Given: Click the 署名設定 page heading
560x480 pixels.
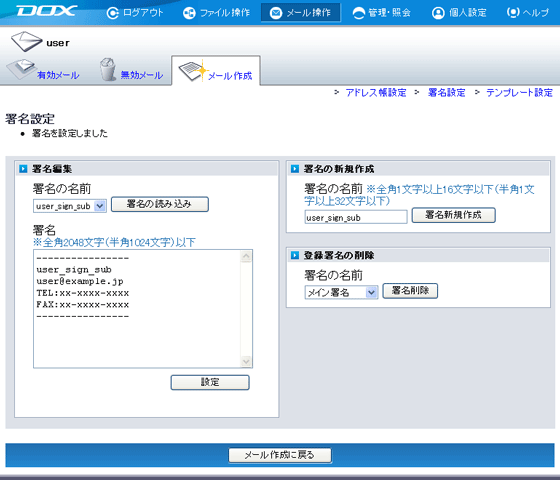Looking at the screenshot, I should (30, 119).
